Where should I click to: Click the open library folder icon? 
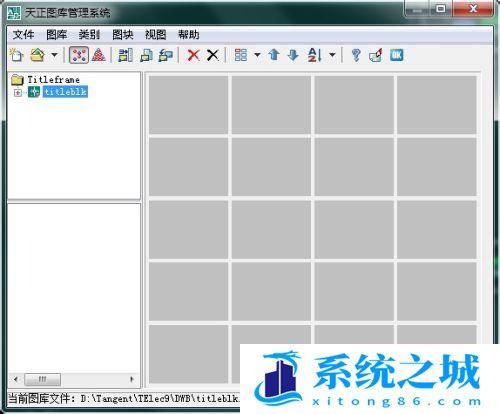point(37,55)
